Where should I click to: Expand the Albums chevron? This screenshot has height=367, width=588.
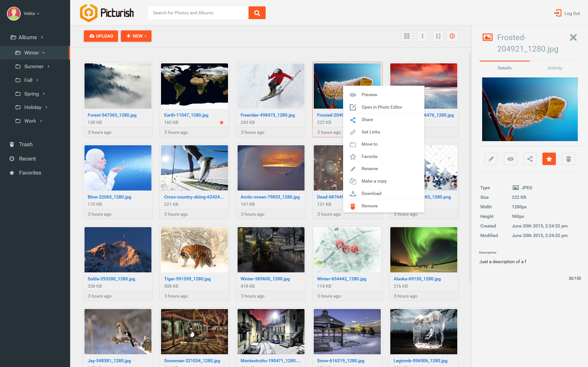tap(42, 37)
